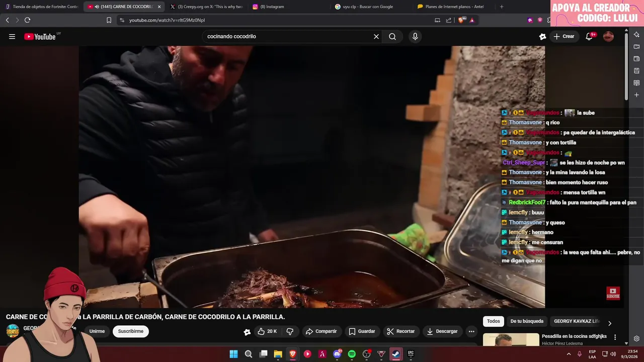Open YouTube notifications bell
Screen dimensions: 644x362
(589, 36)
